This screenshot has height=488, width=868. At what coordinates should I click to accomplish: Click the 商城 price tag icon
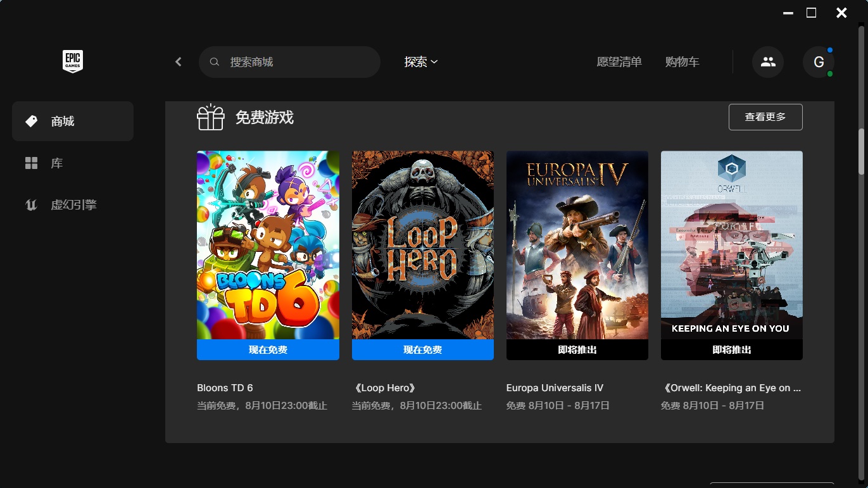[x=31, y=121]
